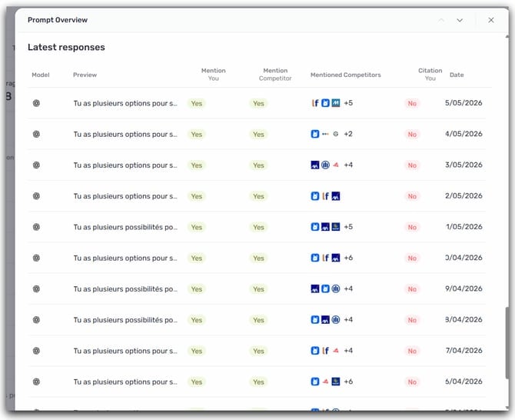Click the model icon in the 4/05/2026 row
Image resolution: width=515 pixels, height=420 pixels.
(x=36, y=134)
